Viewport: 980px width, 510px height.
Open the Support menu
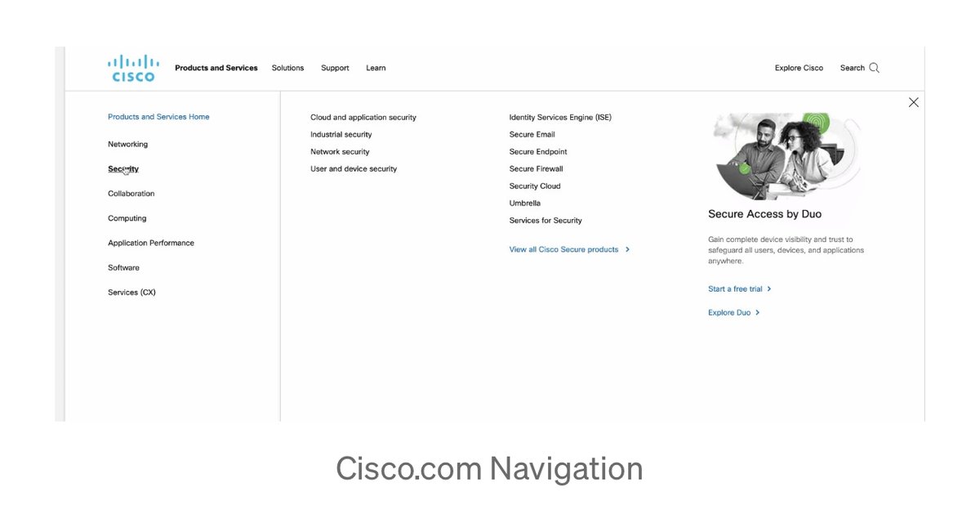335,68
